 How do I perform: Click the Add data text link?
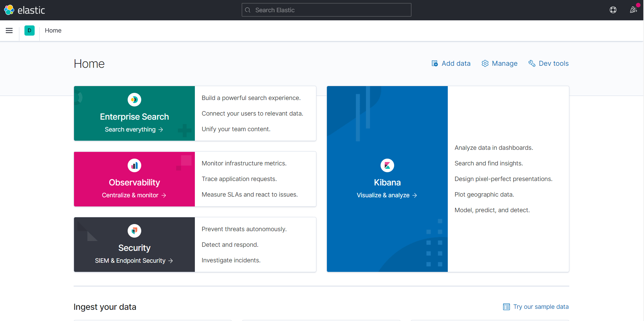pyautogui.click(x=456, y=63)
